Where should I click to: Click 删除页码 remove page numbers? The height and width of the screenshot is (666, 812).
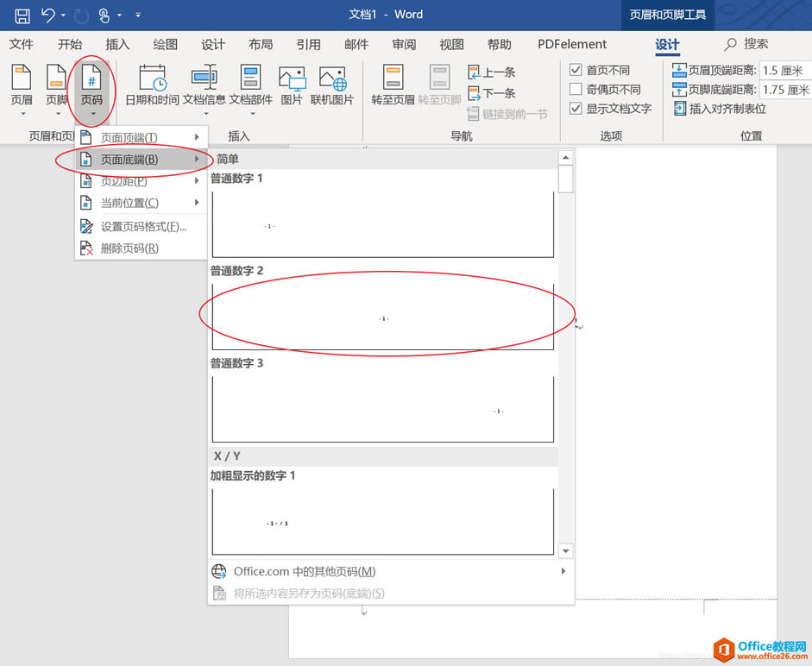(x=141, y=248)
